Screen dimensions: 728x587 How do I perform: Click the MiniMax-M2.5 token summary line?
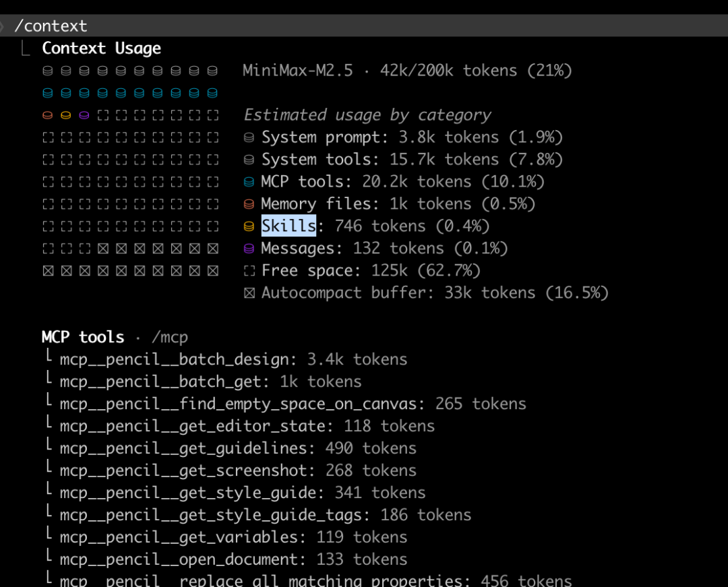407,71
